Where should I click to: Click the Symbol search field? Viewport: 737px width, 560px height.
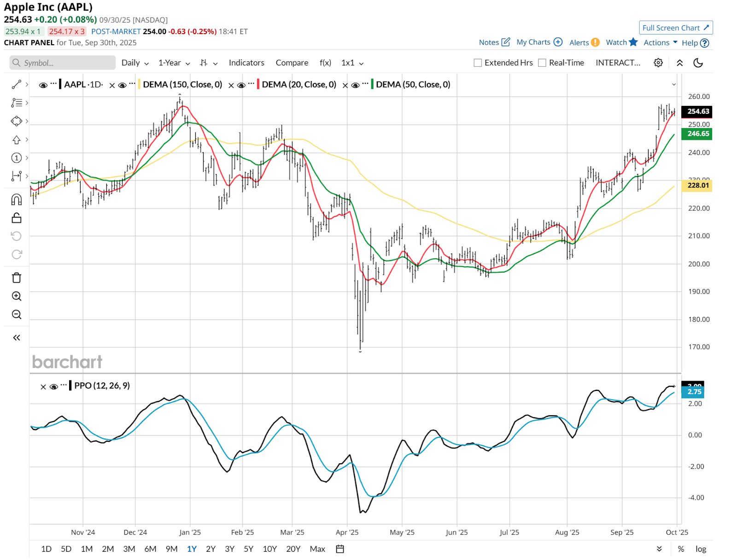(x=63, y=63)
